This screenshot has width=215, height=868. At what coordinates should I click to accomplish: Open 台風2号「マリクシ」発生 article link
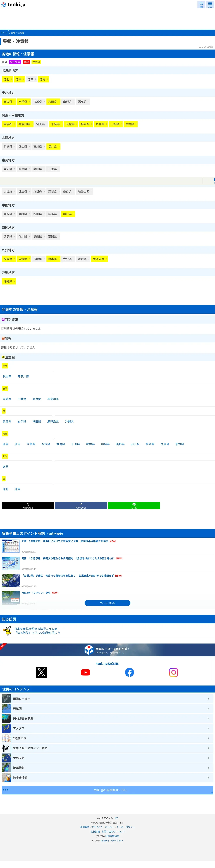pyautogui.click(x=36, y=593)
